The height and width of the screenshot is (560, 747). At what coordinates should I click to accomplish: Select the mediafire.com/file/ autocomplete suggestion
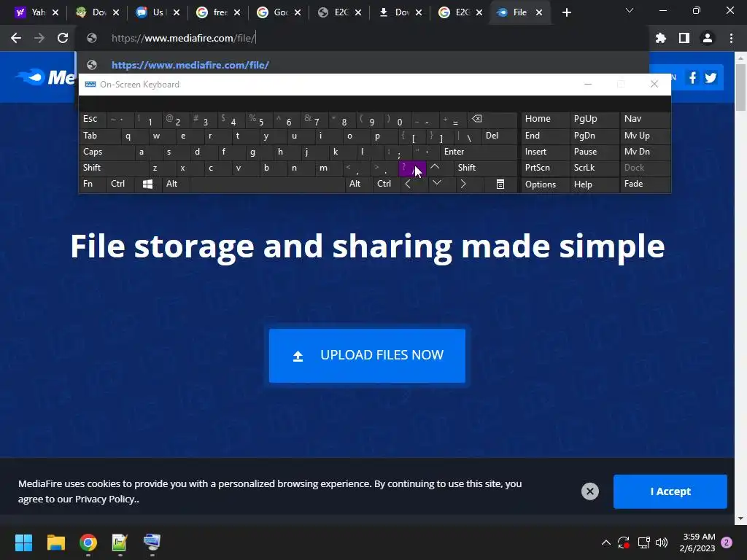(362, 65)
